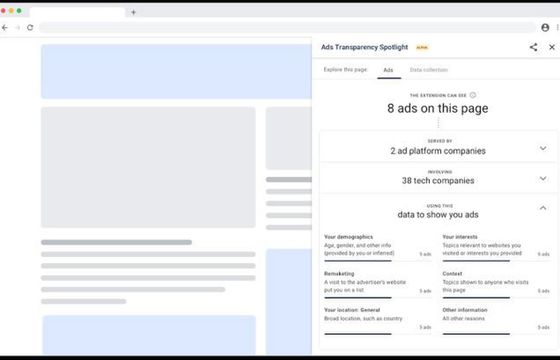Open the browser profile account icon
The image size is (560, 360).
[545, 28]
